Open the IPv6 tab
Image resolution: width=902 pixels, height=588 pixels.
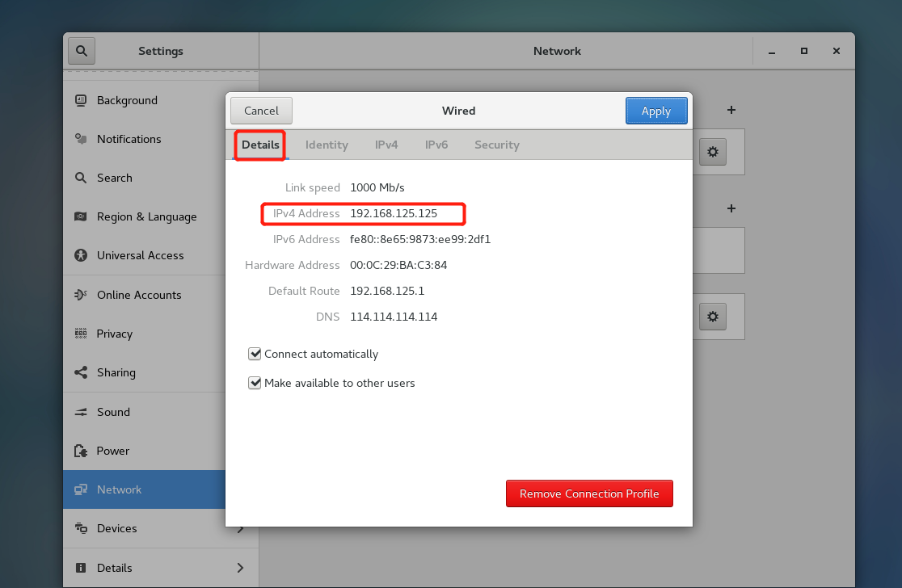(x=436, y=145)
